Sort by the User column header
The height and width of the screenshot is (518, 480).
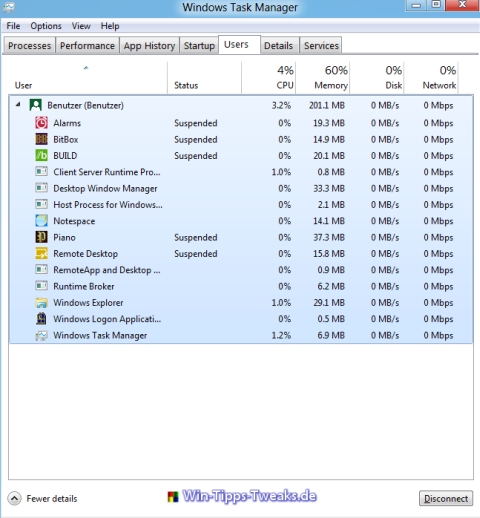87,78
